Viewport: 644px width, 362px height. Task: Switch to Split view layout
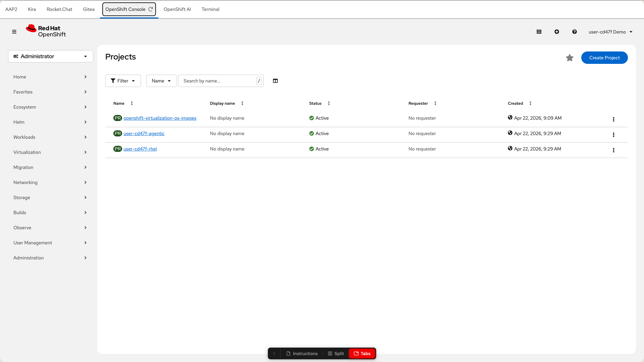[336, 353]
